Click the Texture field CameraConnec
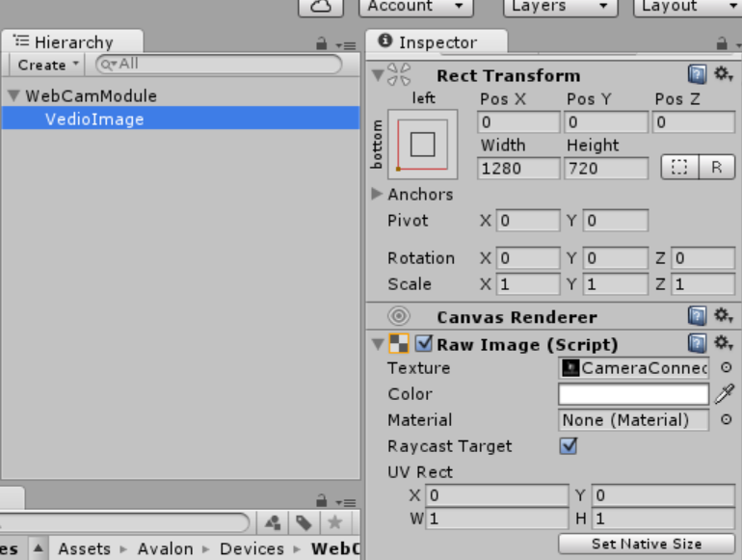The height and width of the screenshot is (560, 742). 634,368
